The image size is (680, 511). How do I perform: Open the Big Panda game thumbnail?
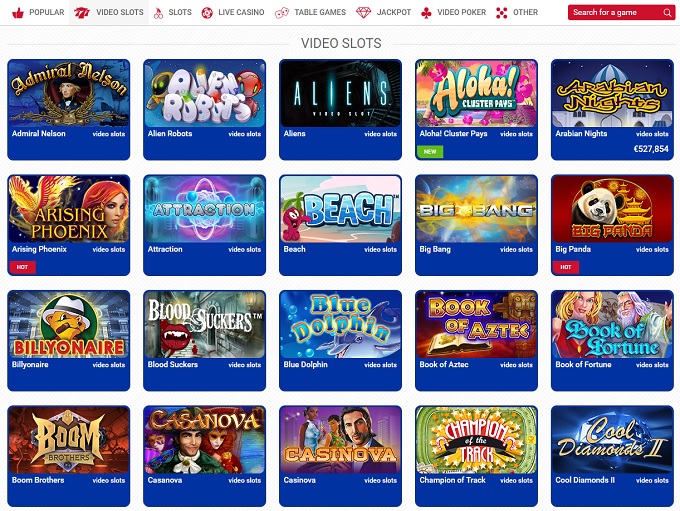point(612,209)
